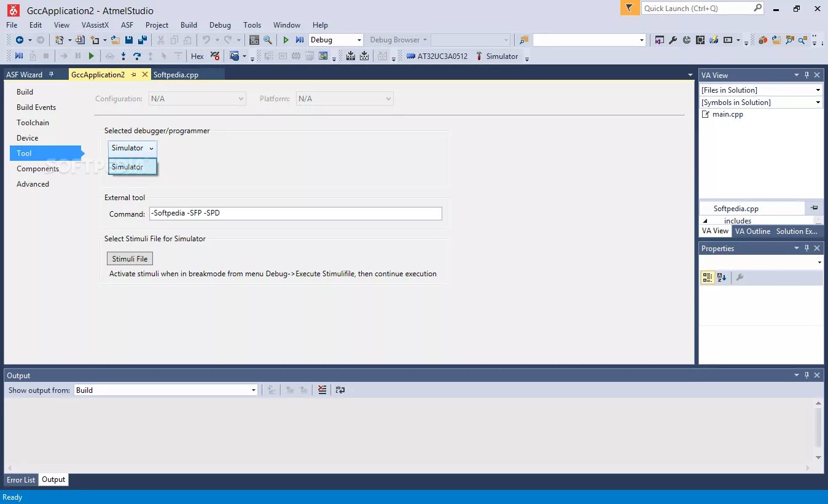
Task: Click the green Start Without Debugging icon
Action: click(286, 40)
